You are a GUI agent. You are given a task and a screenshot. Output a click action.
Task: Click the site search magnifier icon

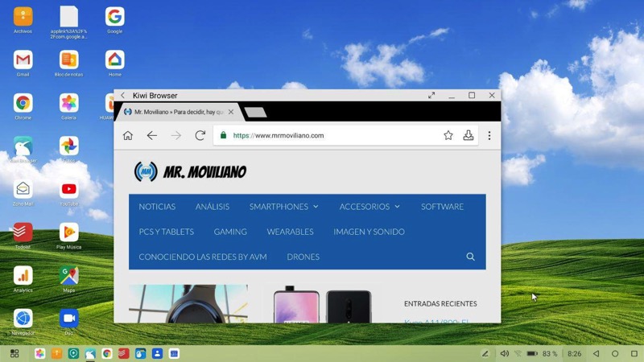click(x=470, y=257)
